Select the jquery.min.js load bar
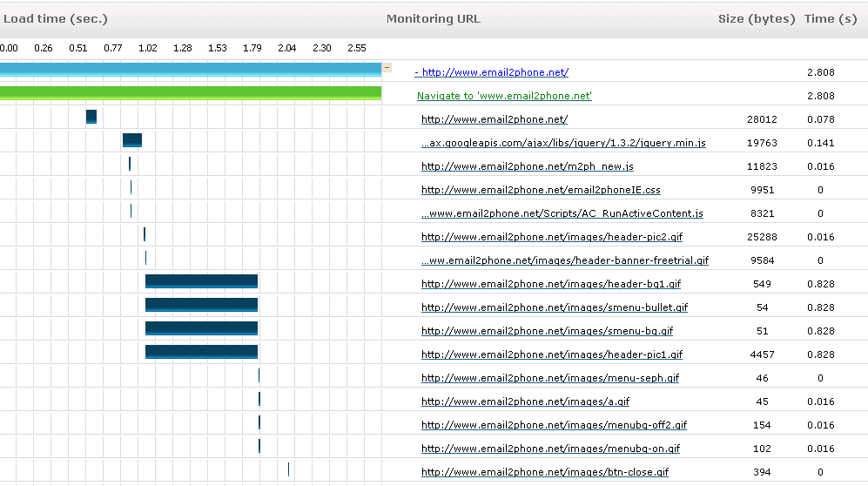 pyautogui.click(x=132, y=140)
